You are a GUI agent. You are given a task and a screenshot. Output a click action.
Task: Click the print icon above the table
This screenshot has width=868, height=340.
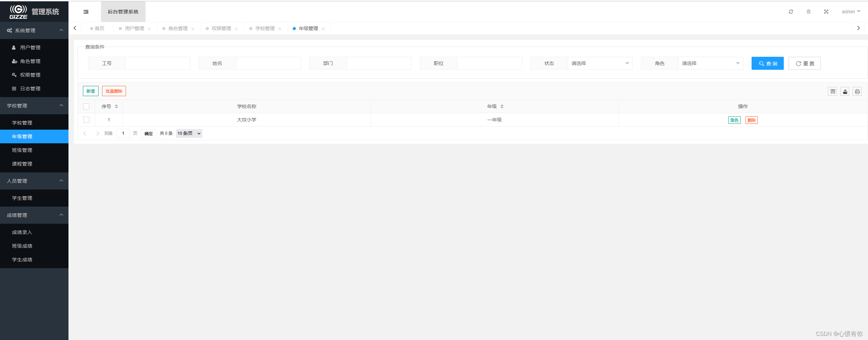coord(857,91)
